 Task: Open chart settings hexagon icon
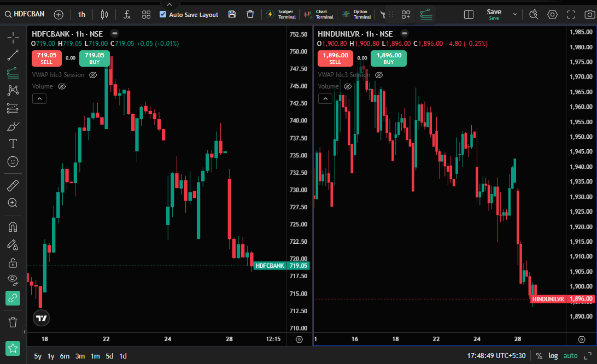[553, 14]
